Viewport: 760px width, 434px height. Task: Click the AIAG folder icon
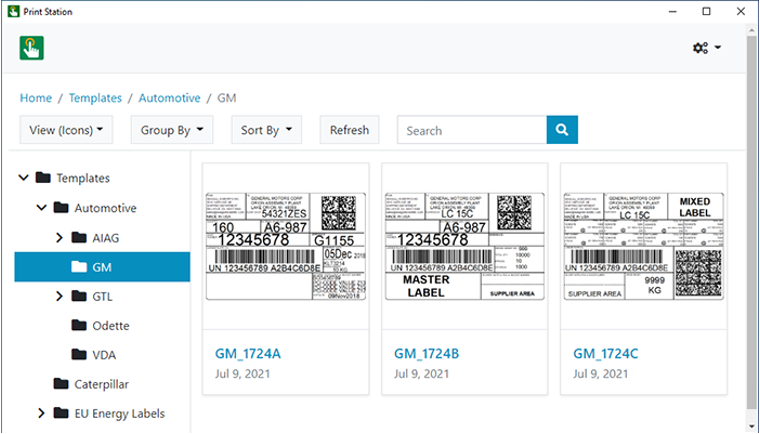(78, 238)
